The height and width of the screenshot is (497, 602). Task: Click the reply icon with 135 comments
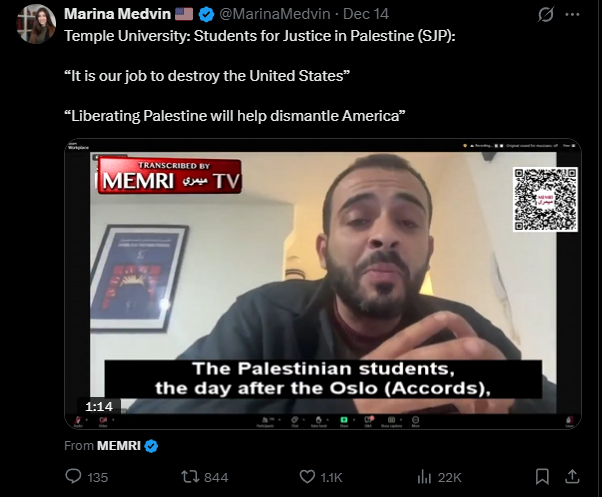73,476
